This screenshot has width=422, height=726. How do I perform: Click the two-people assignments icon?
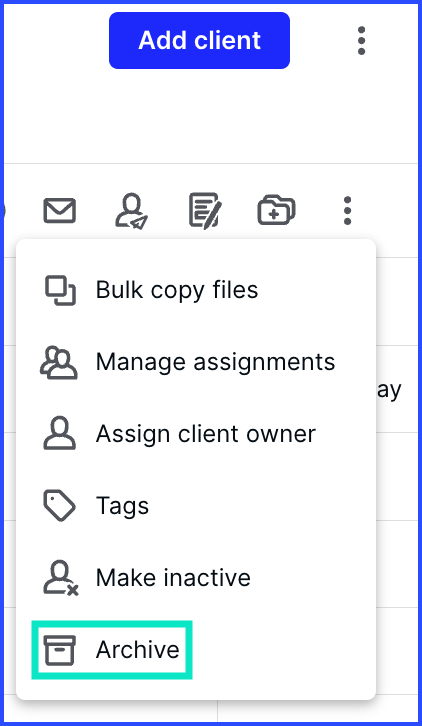point(59,363)
